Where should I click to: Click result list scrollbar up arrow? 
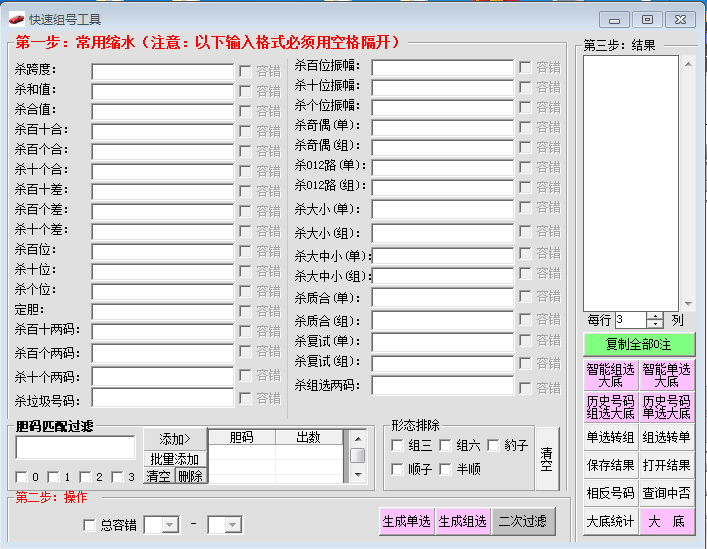click(688, 64)
